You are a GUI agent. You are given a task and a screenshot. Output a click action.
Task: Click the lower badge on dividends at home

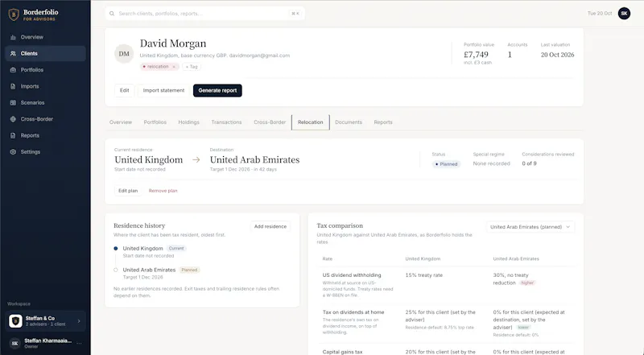click(523, 328)
